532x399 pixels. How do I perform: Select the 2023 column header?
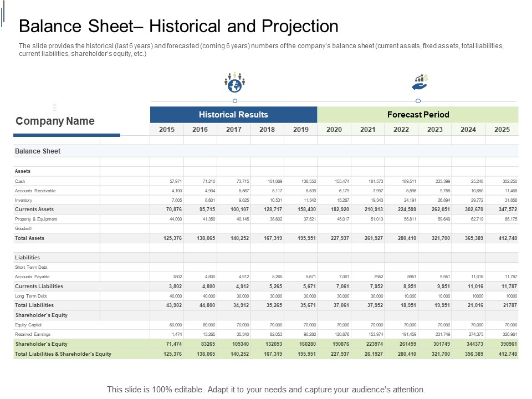(435, 129)
